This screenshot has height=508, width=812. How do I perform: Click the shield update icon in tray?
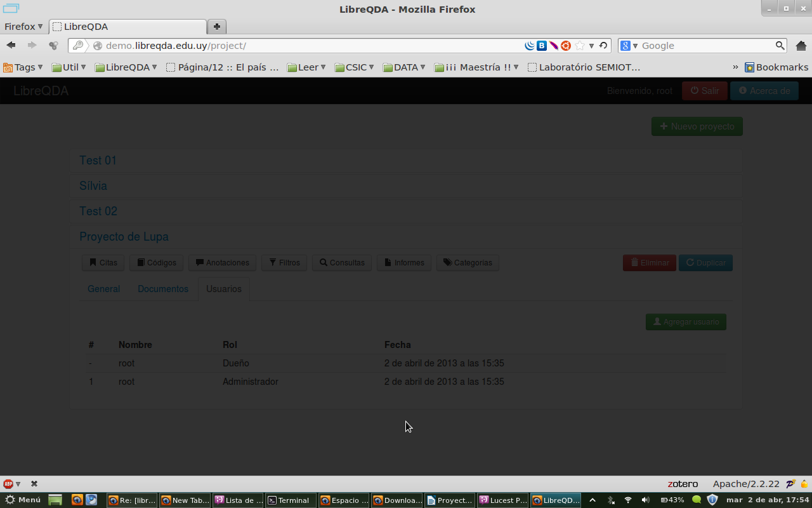coord(712,500)
